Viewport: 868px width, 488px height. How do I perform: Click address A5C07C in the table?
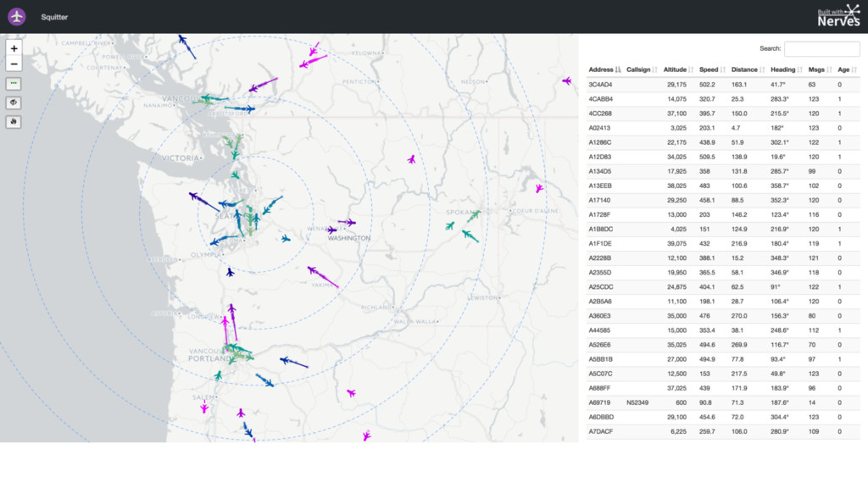click(x=601, y=374)
